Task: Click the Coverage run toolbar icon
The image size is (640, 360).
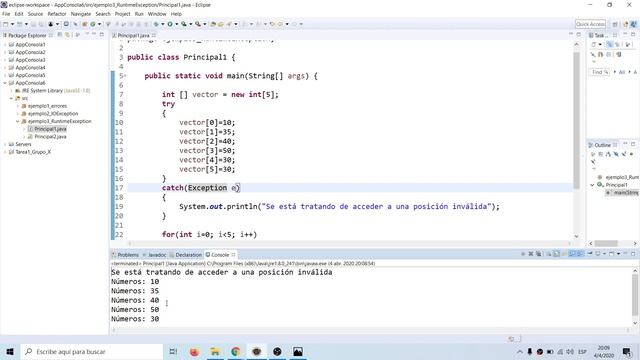Action: tap(184, 24)
